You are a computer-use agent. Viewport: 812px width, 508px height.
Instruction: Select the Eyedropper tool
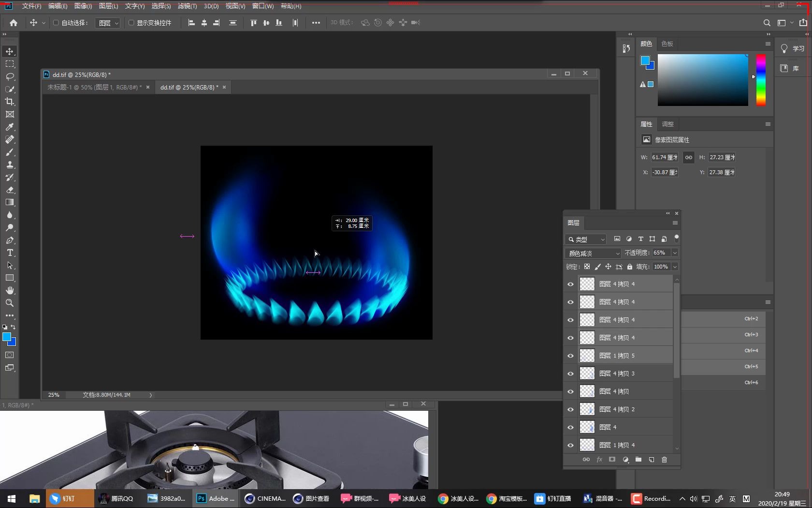tap(10, 127)
